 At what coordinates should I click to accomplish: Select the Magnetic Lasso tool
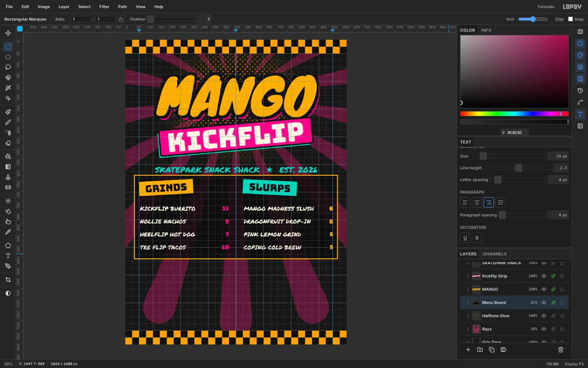click(8, 78)
